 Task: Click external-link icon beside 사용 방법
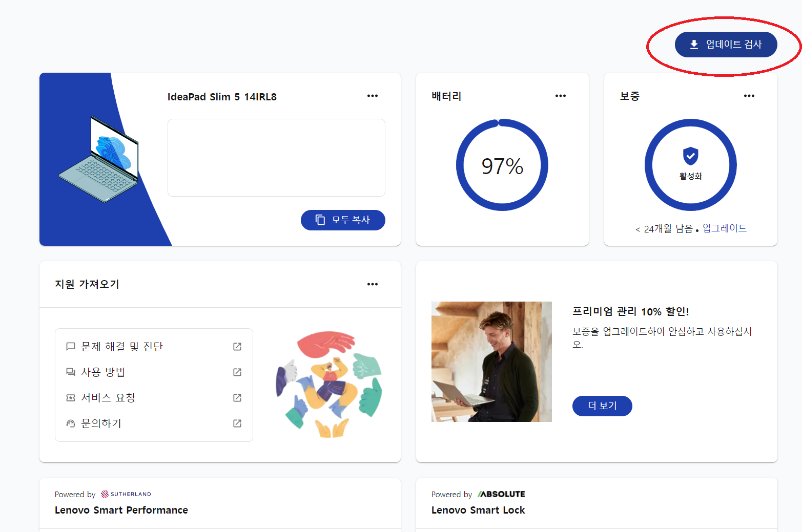237,372
